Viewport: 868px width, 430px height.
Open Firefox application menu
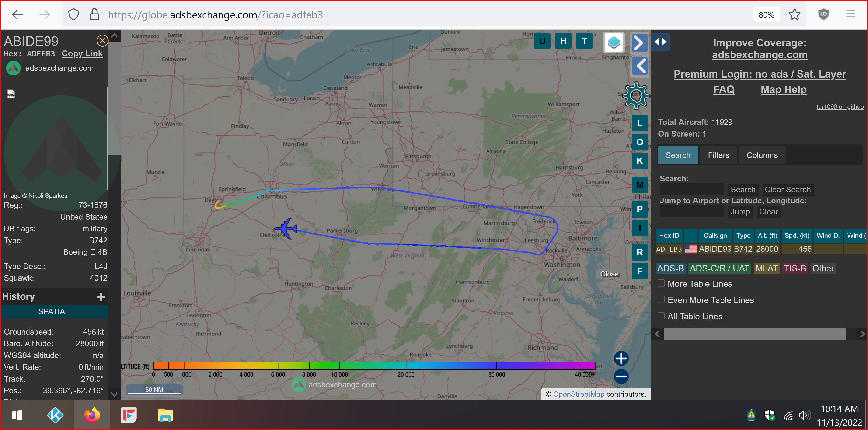(x=850, y=14)
